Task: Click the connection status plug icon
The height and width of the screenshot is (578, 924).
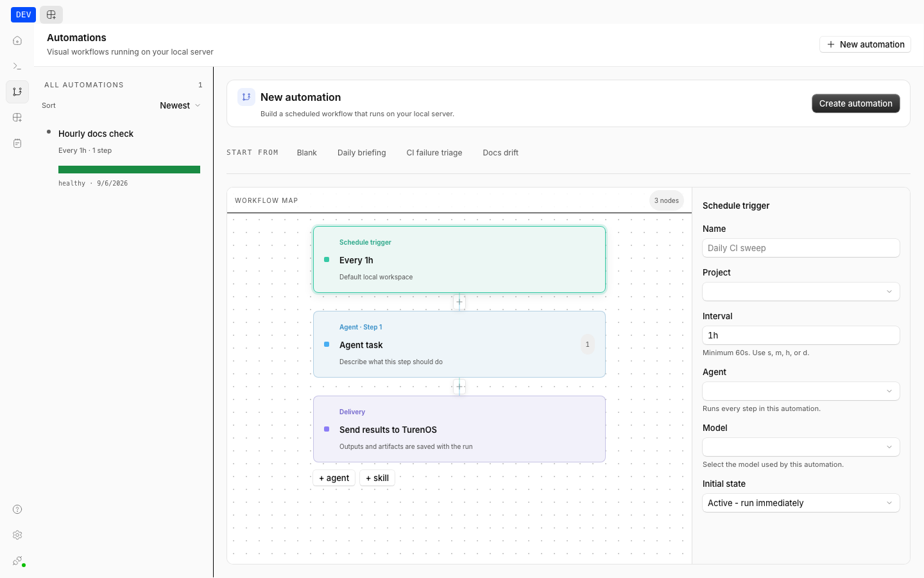Action: tap(17, 561)
